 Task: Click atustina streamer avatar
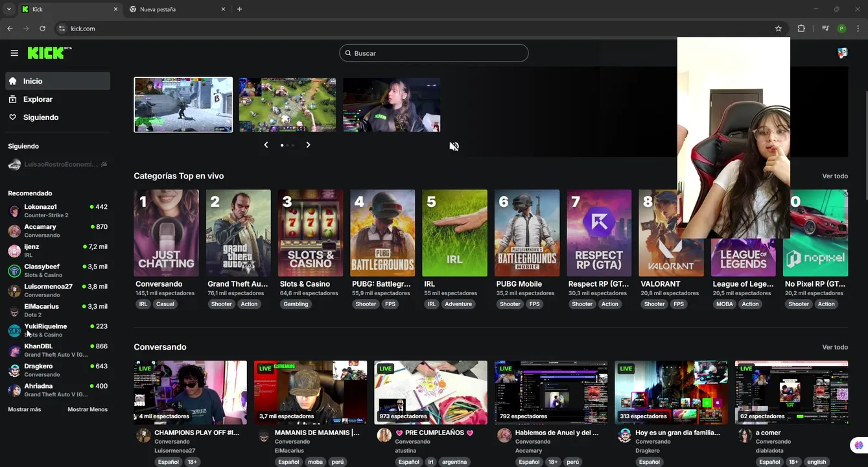(x=384, y=435)
